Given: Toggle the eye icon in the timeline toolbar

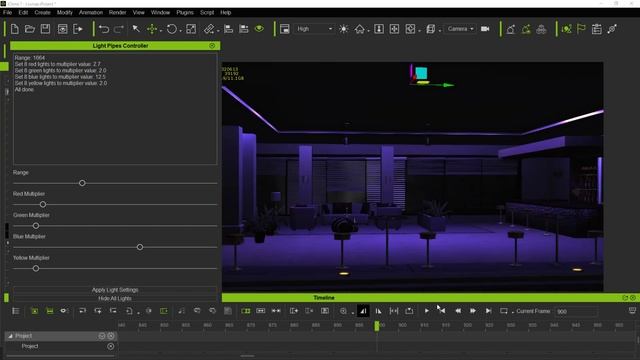Looking at the screenshot, I should [63, 311].
